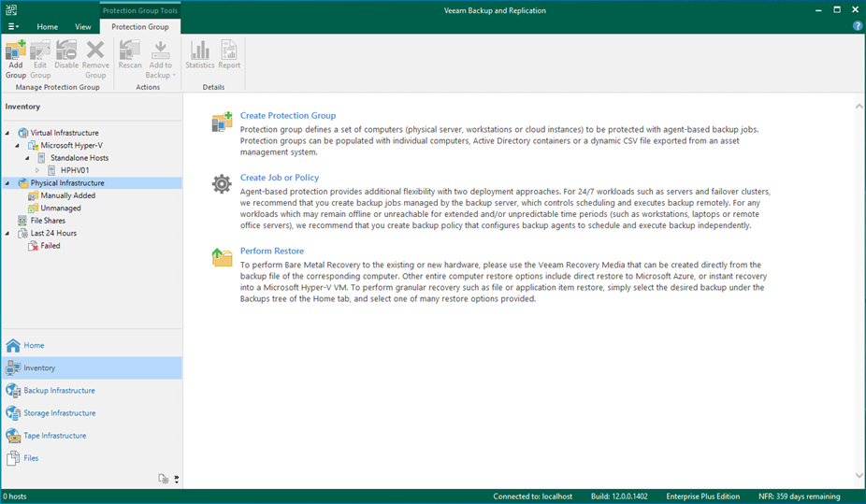The width and height of the screenshot is (866, 504).
Task: Click the Rescan ribbon icon
Action: click(130, 50)
